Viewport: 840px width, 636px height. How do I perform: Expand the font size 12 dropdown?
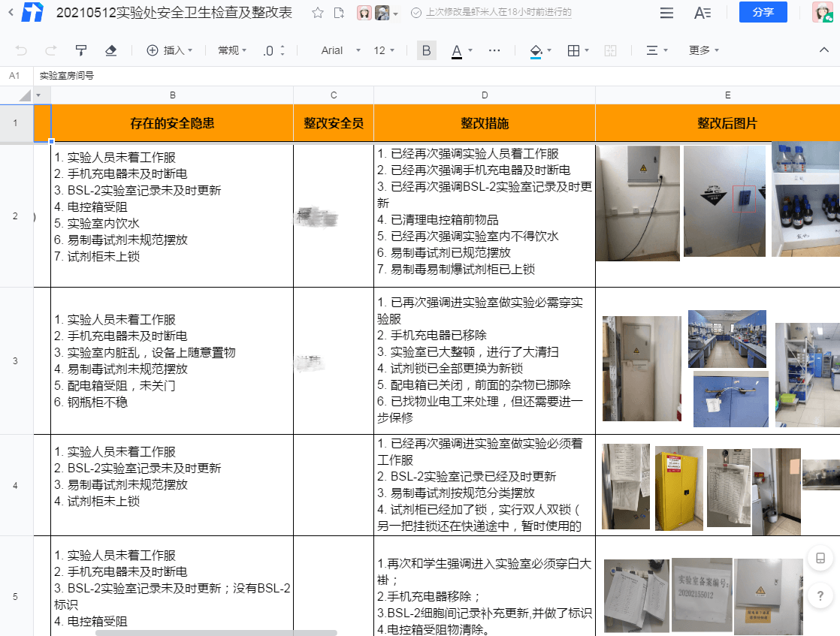[385, 50]
